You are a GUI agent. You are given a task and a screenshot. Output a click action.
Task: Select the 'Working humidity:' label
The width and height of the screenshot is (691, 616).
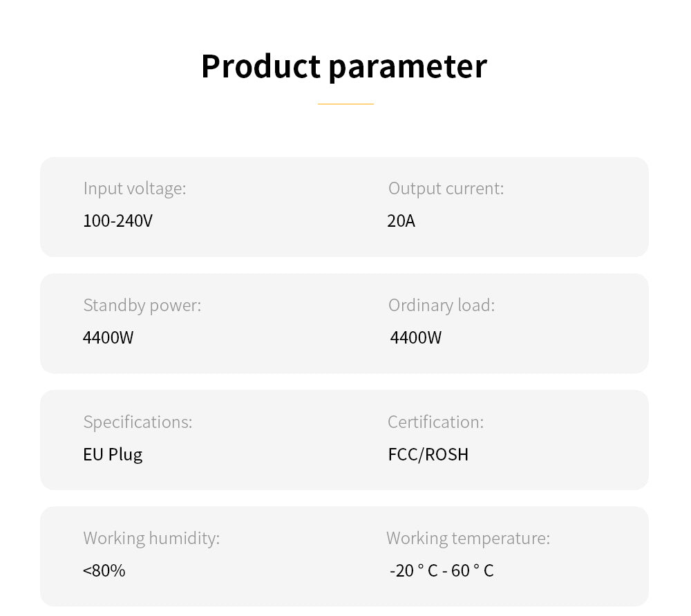click(151, 538)
